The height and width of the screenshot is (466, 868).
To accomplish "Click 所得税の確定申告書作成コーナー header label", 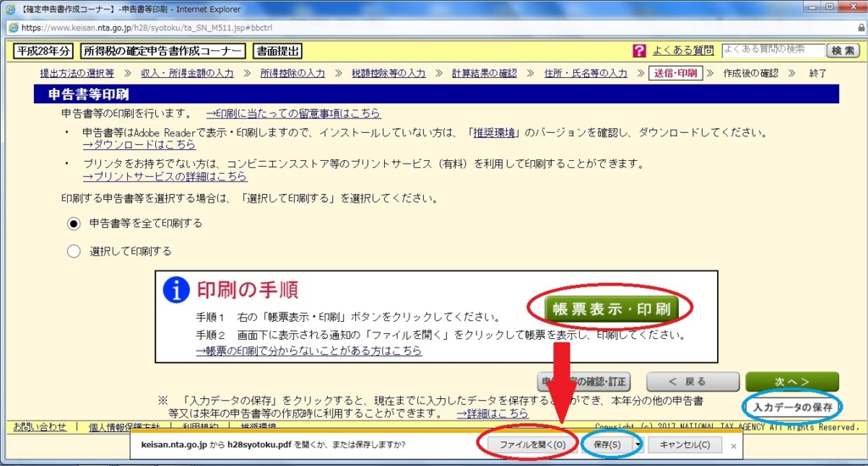I will tap(163, 51).
